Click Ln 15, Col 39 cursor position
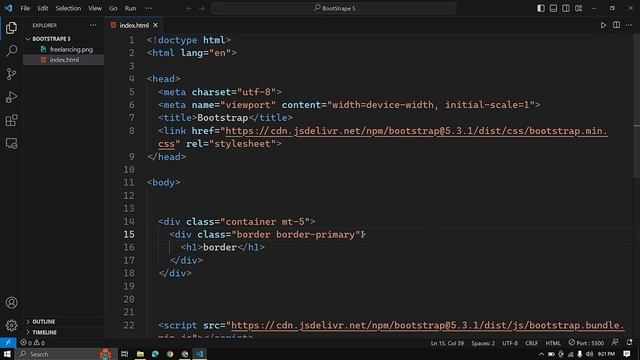Screen dimensions: 640x360 tap(447, 343)
